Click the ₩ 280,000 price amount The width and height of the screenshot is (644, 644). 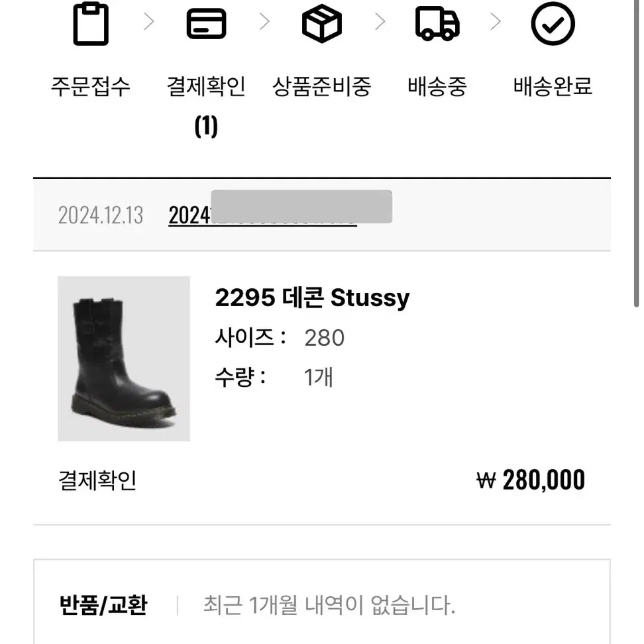coord(530,480)
